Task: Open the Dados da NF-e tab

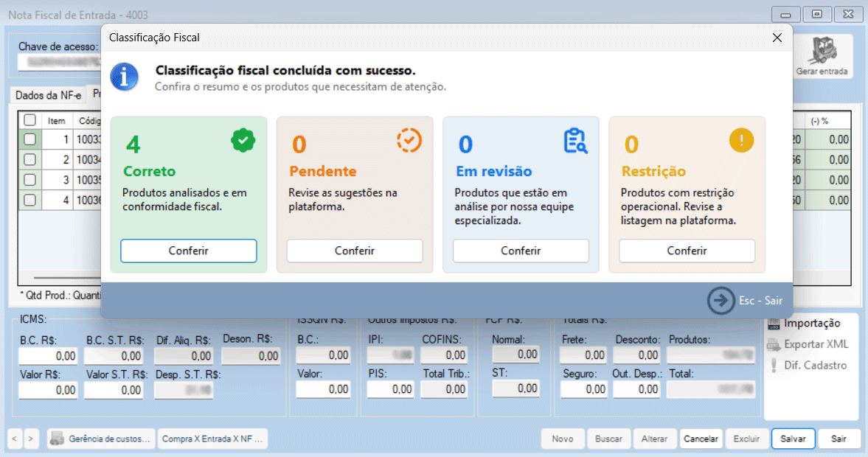Action: pos(48,95)
